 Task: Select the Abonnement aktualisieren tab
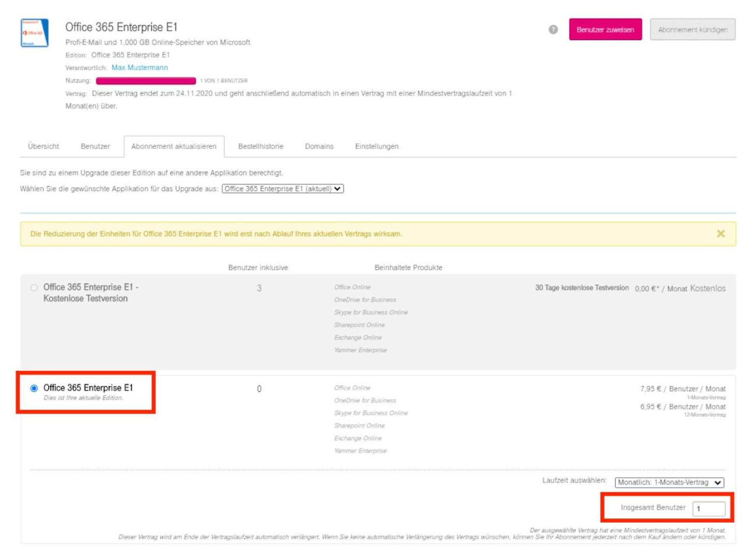coord(174,146)
